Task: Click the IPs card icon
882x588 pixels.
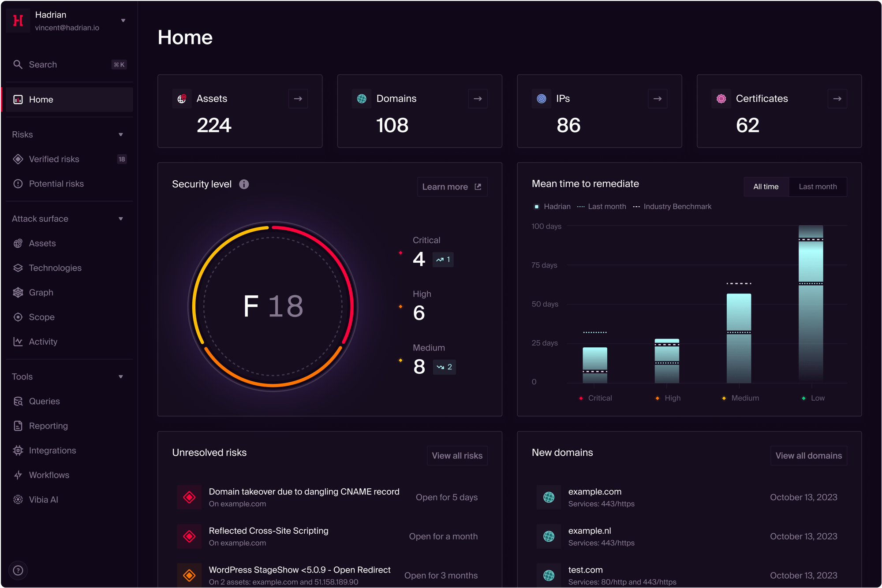Action: coord(542,99)
